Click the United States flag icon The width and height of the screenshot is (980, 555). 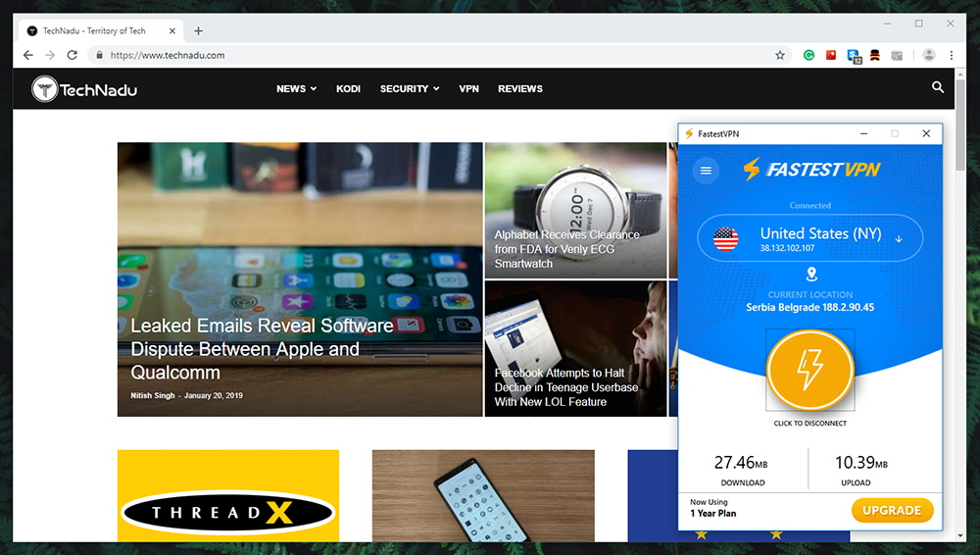(x=725, y=239)
